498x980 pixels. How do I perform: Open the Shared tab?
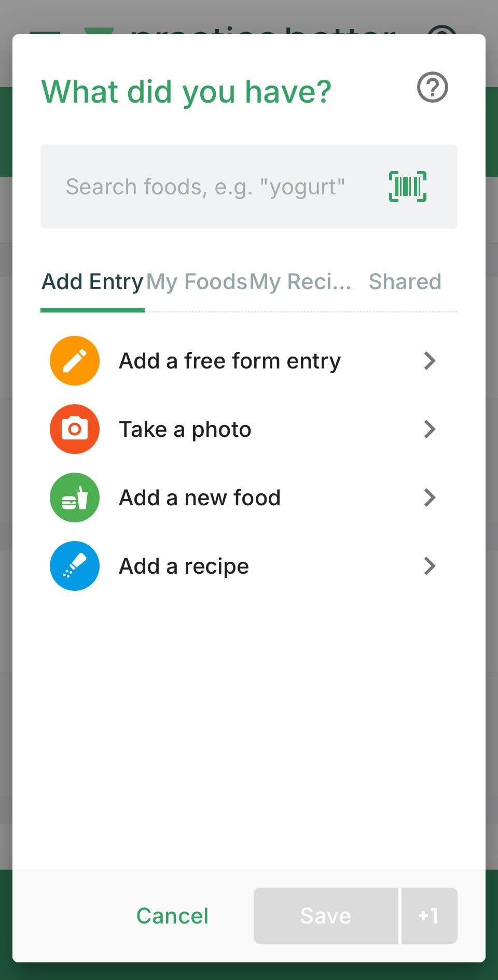(405, 282)
